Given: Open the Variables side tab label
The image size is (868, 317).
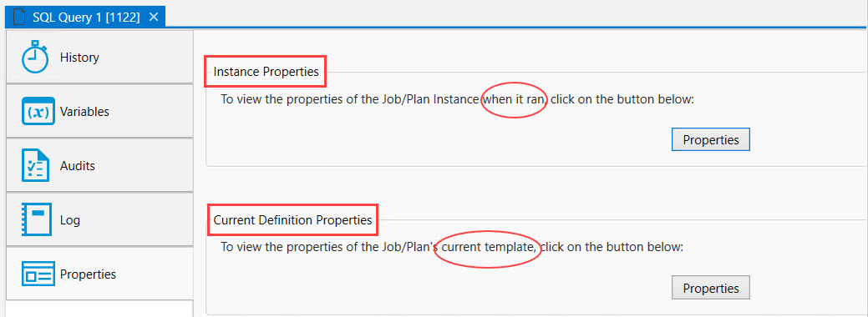Looking at the screenshot, I should pos(84,111).
